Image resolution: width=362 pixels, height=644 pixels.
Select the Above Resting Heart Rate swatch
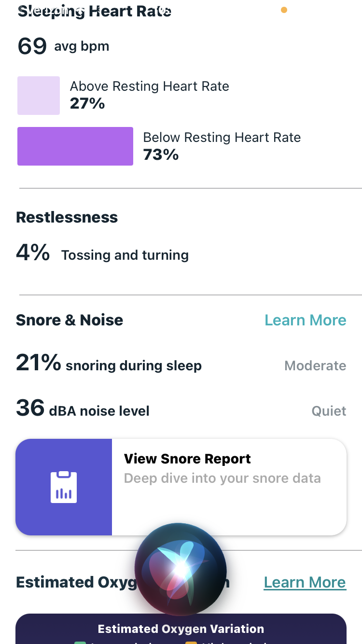[39, 96]
